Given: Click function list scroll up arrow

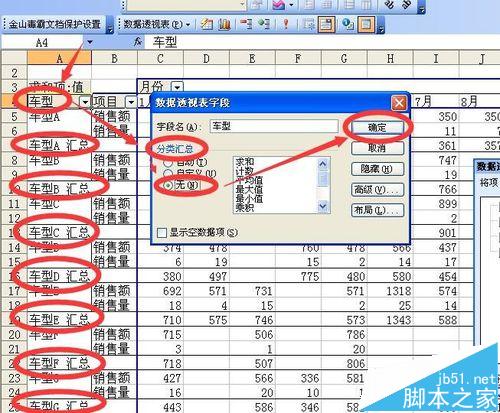Looking at the screenshot, I should pyautogui.click(x=323, y=163).
